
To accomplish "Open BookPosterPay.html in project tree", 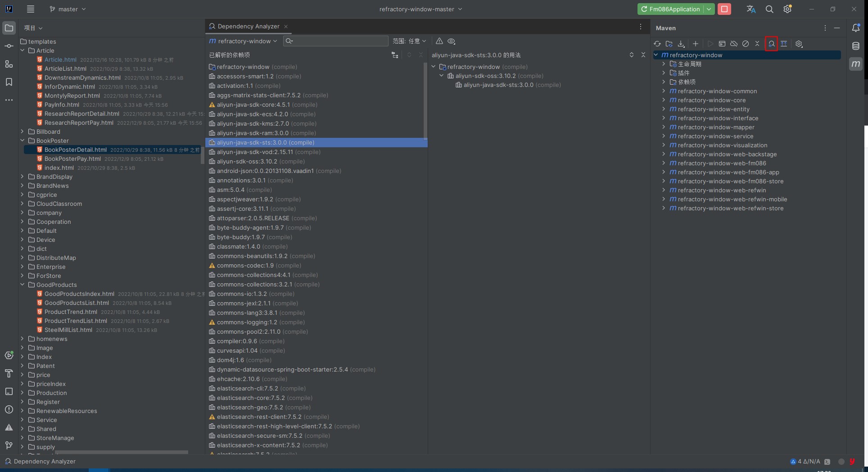I will pyautogui.click(x=72, y=159).
